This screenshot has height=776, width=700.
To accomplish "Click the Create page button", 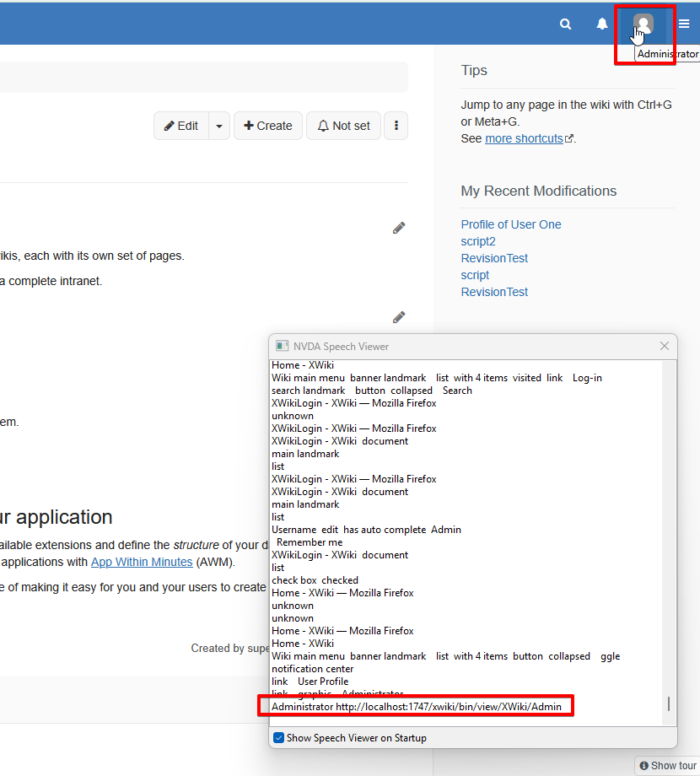I will pos(268,126).
